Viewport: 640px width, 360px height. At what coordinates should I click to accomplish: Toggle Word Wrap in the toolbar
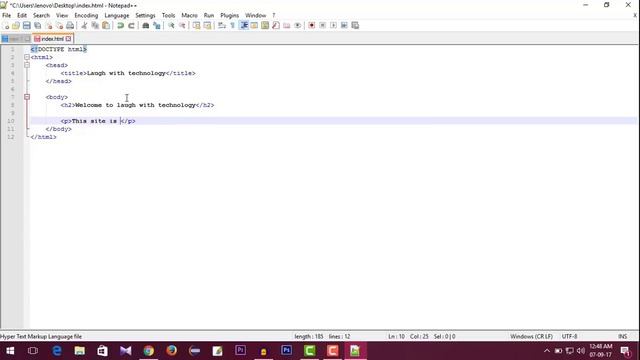[222, 26]
